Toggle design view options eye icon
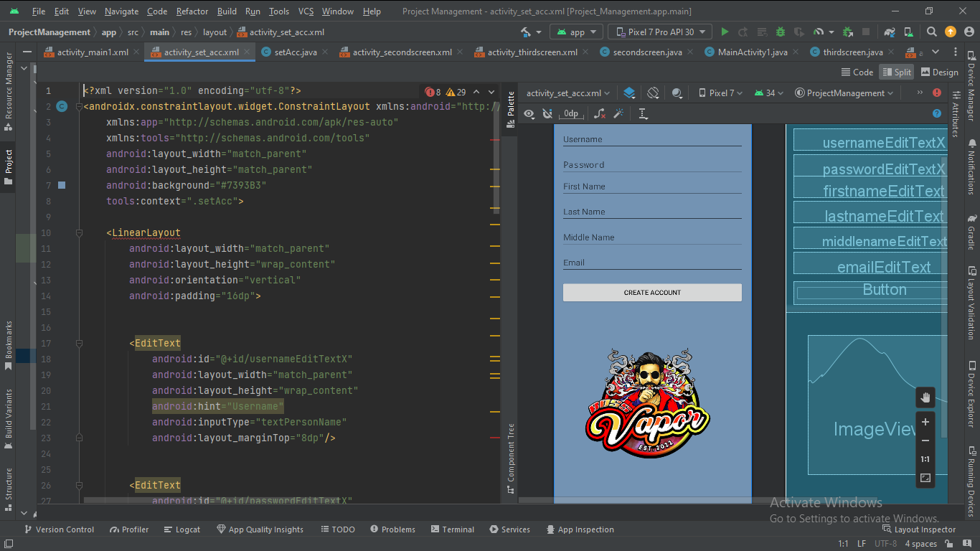980x551 pixels. point(529,114)
